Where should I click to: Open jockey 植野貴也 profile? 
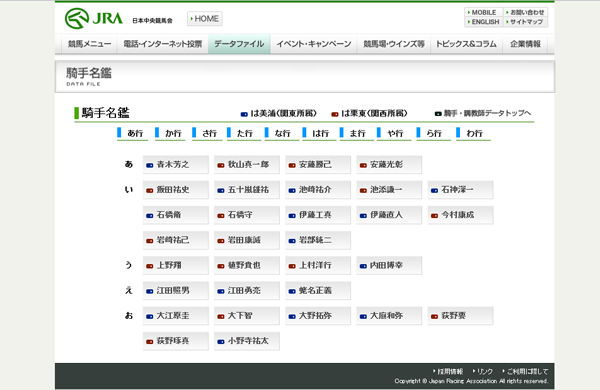tap(247, 266)
